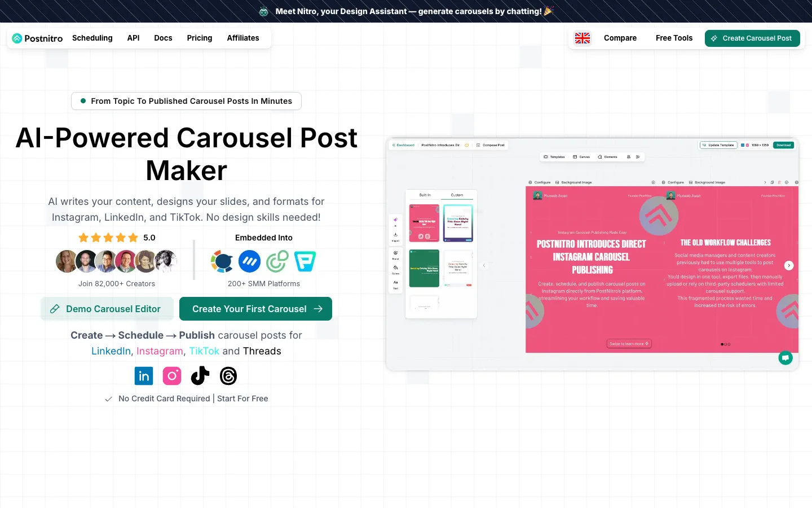Click the LinkedIn logo icon

tap(144, 376)
